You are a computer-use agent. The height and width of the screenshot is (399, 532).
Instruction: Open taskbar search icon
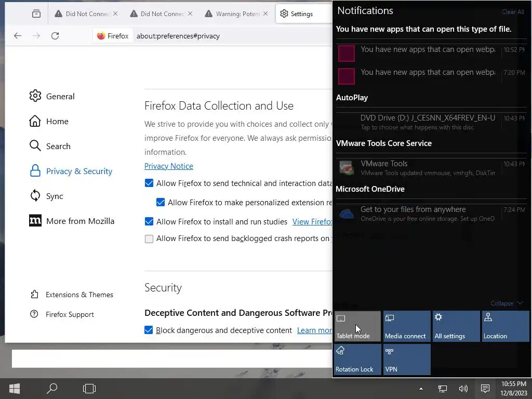[52, 389]
